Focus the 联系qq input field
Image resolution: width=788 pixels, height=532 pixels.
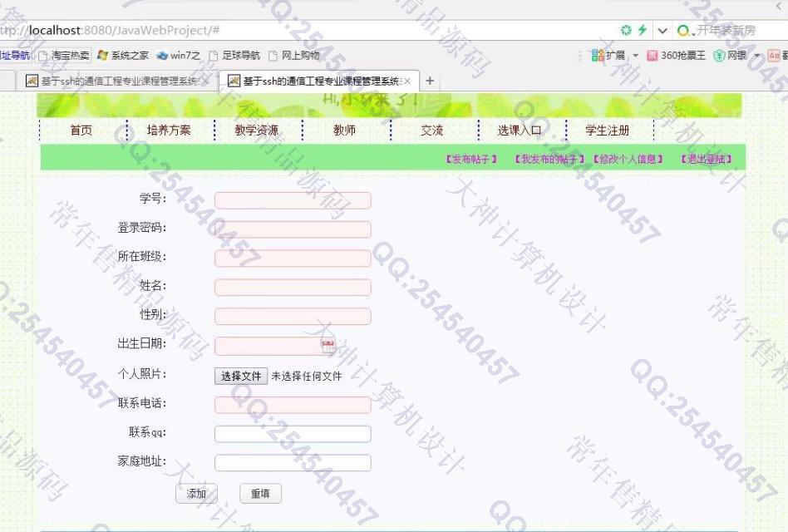[293, 434]
